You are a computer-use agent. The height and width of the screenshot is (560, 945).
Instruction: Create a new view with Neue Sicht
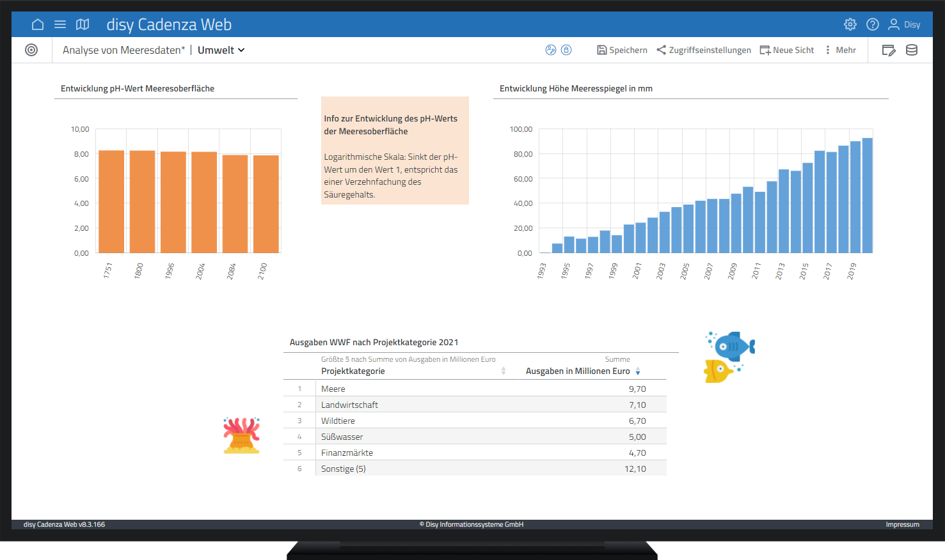coord(787,50)
